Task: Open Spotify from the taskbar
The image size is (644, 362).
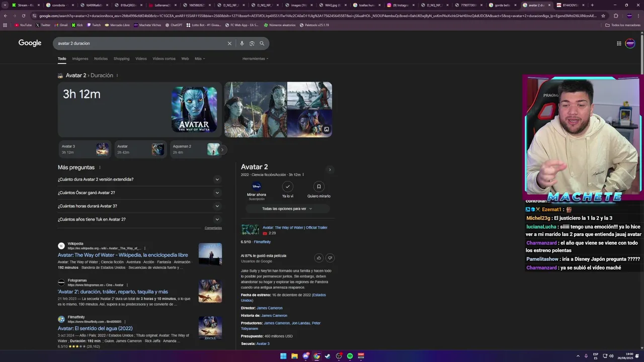Action: click(350, 356)
